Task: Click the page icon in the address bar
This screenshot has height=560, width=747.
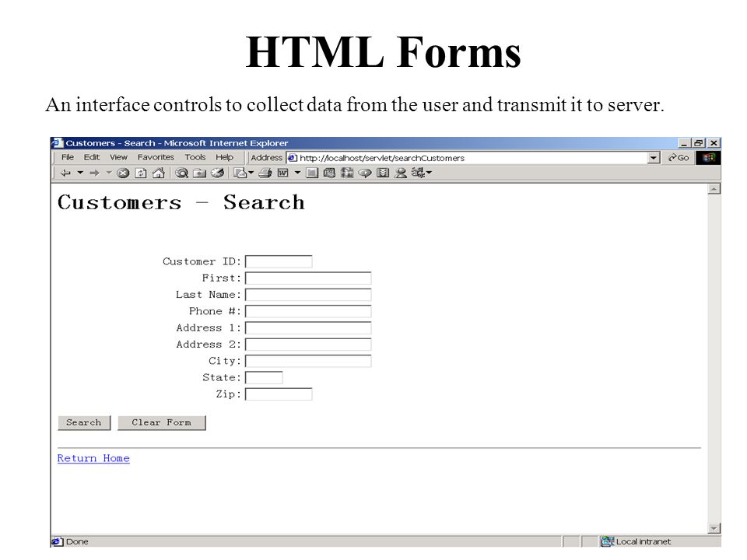Action: [x=293, y=158]
